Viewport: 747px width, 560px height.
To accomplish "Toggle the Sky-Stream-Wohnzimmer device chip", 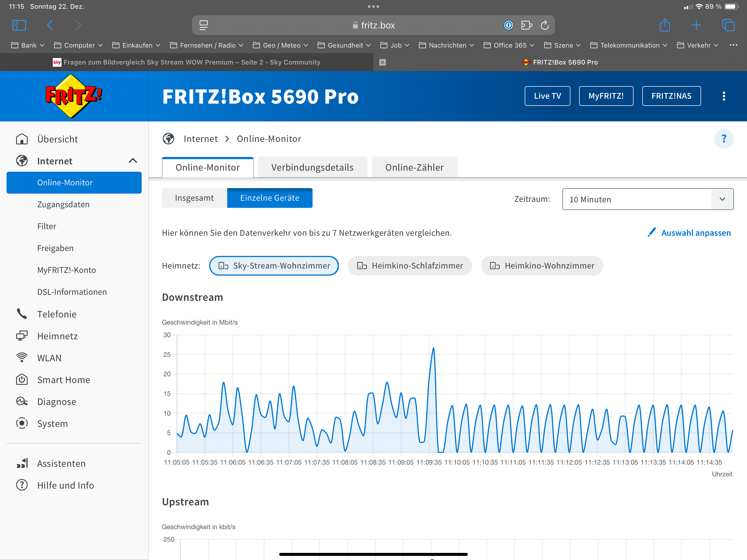I will (x=274, y=266).
